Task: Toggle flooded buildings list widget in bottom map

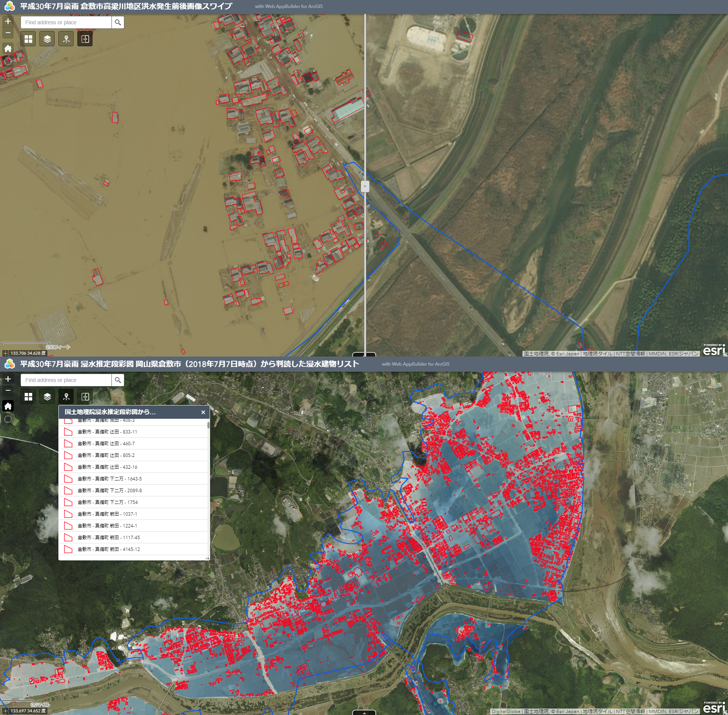Action: point(66,397)
